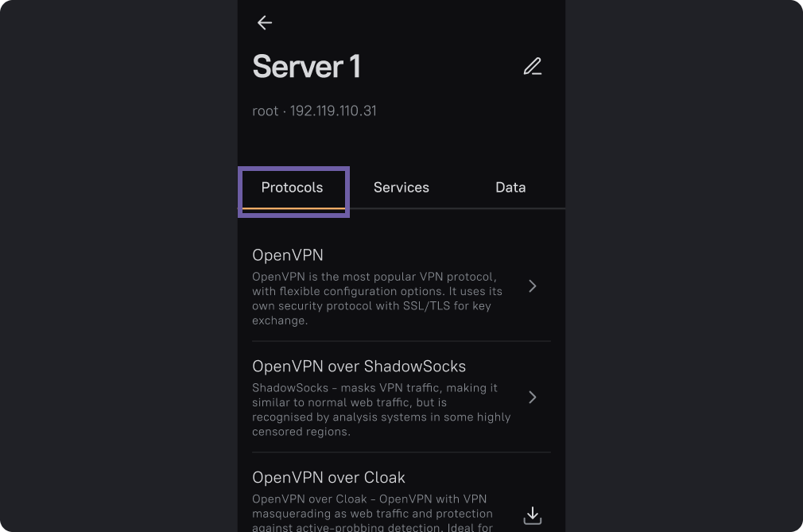Switch to the Services tab

401,188
